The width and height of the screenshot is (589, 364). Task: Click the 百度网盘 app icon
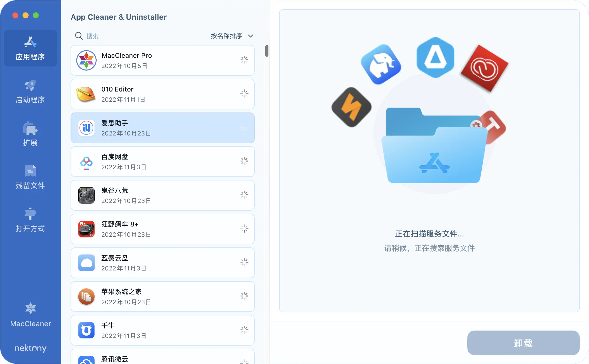point(86,162)
